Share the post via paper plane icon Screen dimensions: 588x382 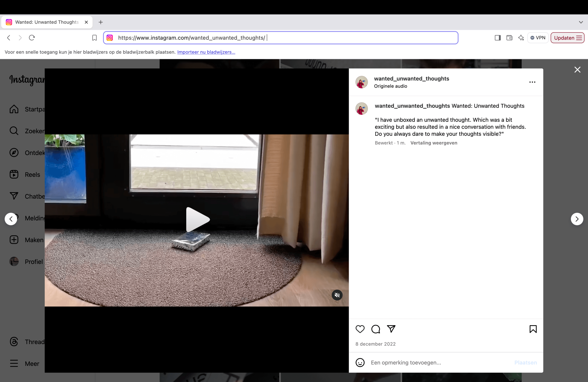(391, 329)
